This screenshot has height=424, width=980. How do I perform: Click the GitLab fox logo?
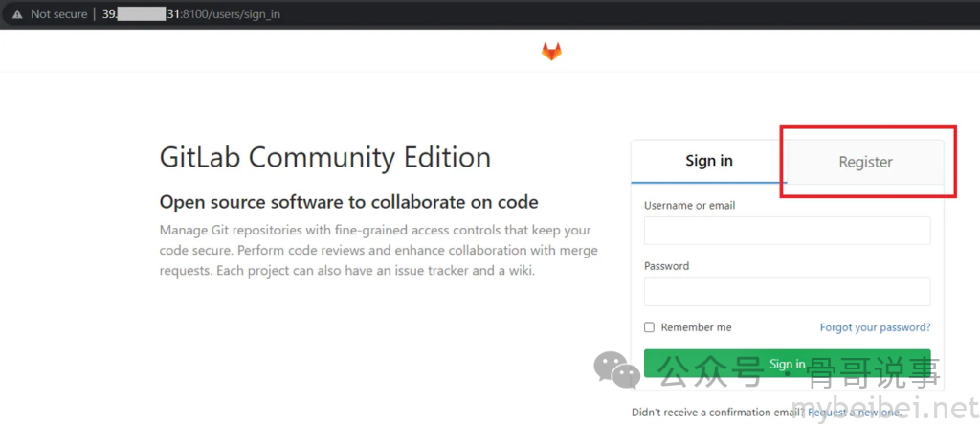click(551, 52)
